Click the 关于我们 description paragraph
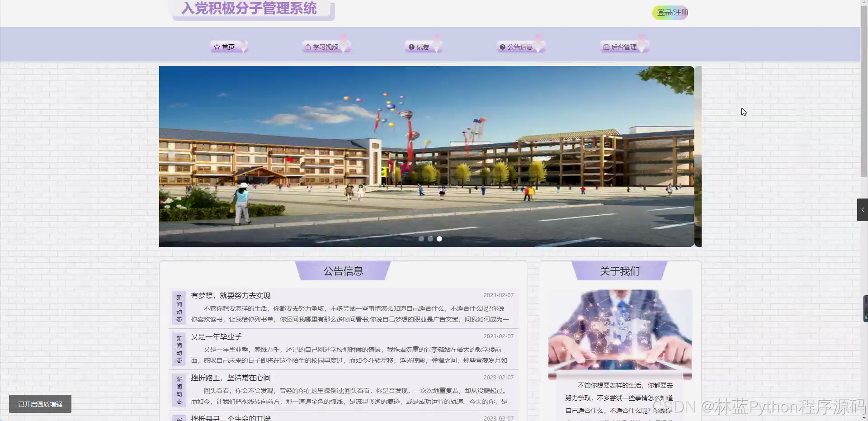Screen dimensions: 868x421 click(x=619, y=401)
